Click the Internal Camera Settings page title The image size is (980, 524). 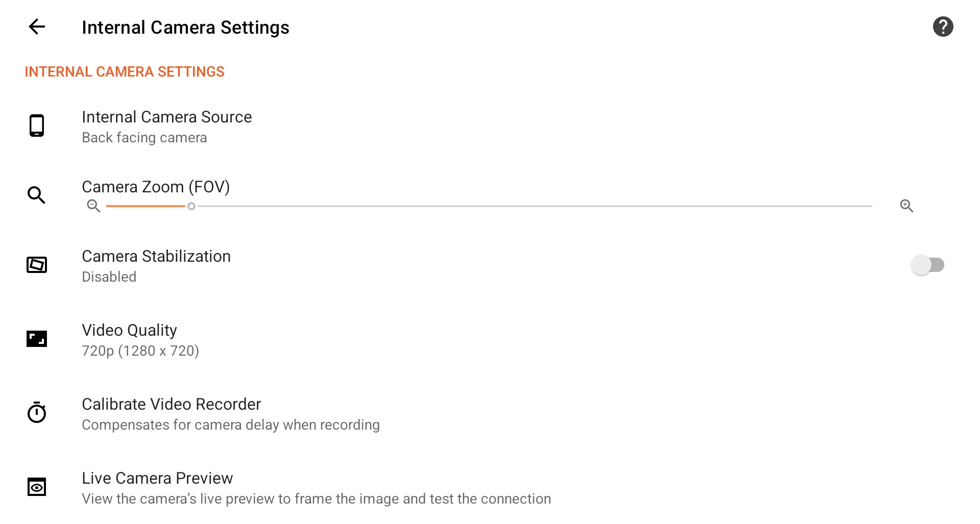185,28
